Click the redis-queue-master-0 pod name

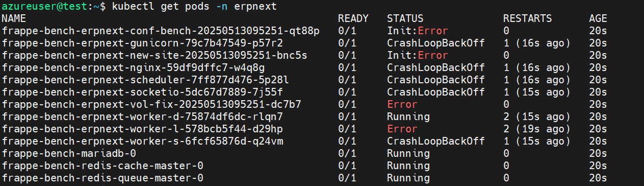coord(102,178)
